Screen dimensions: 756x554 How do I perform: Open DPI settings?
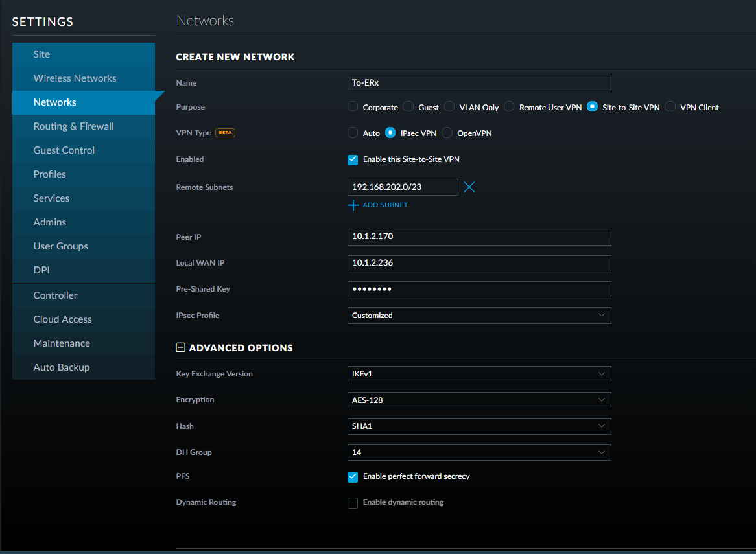coord(84,270)
